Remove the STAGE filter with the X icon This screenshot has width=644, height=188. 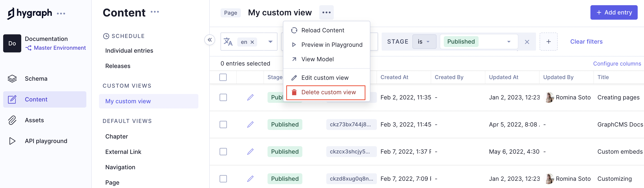[527, 42]
